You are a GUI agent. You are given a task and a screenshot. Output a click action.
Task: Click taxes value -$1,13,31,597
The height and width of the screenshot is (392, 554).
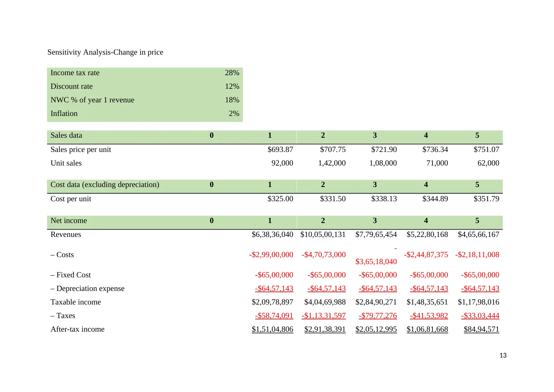pos(323,316)
